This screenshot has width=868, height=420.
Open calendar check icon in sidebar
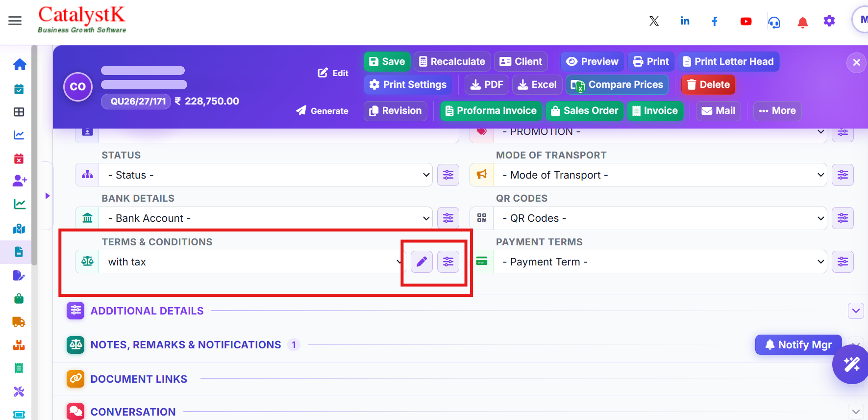click(19, 89)
